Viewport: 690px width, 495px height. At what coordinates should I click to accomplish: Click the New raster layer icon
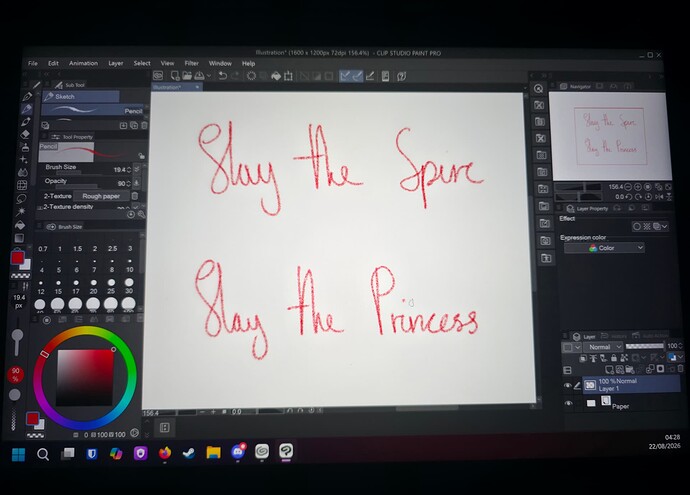(609, 369)
